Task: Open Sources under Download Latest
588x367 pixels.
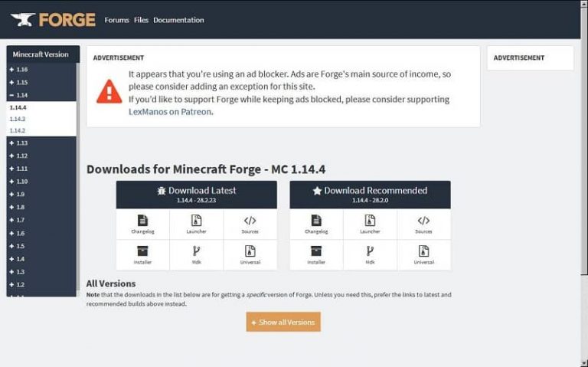Action: (x=250, y=223)
